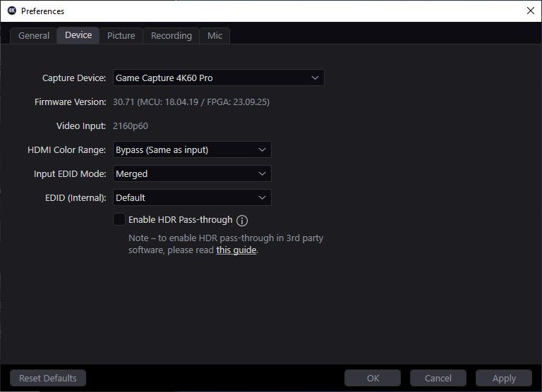
Task: Switch to the General tab
Action: pyautogui.click(x=34, y=35)
